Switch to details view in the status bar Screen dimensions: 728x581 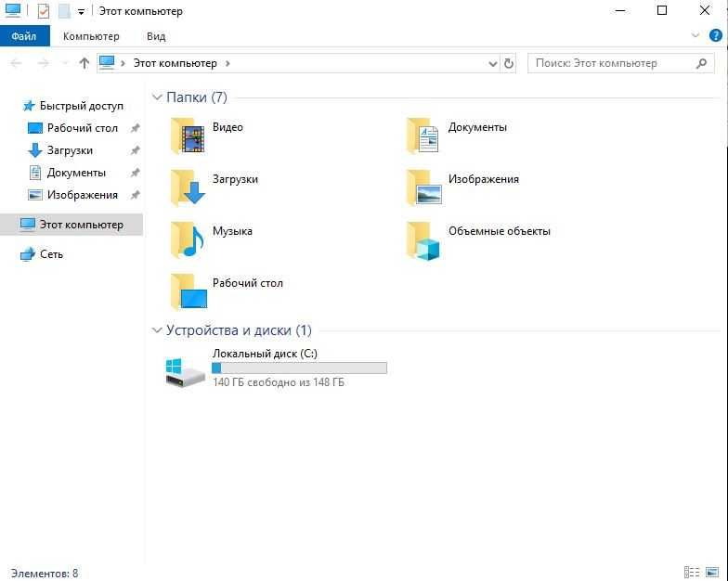692,572
